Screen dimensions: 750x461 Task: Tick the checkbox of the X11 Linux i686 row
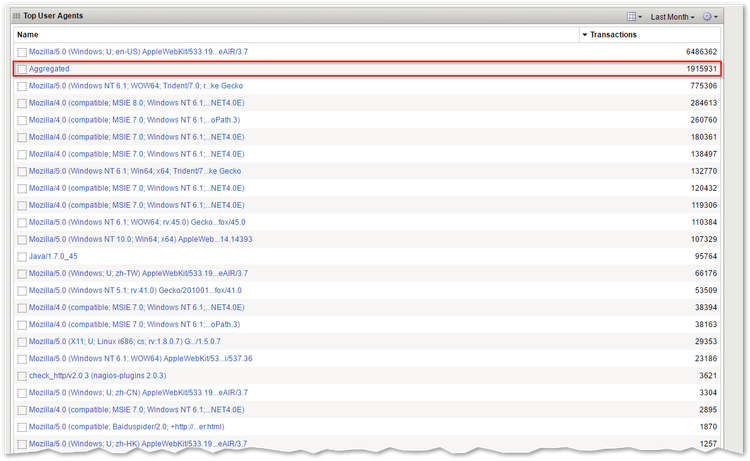[x=22, y=342]
